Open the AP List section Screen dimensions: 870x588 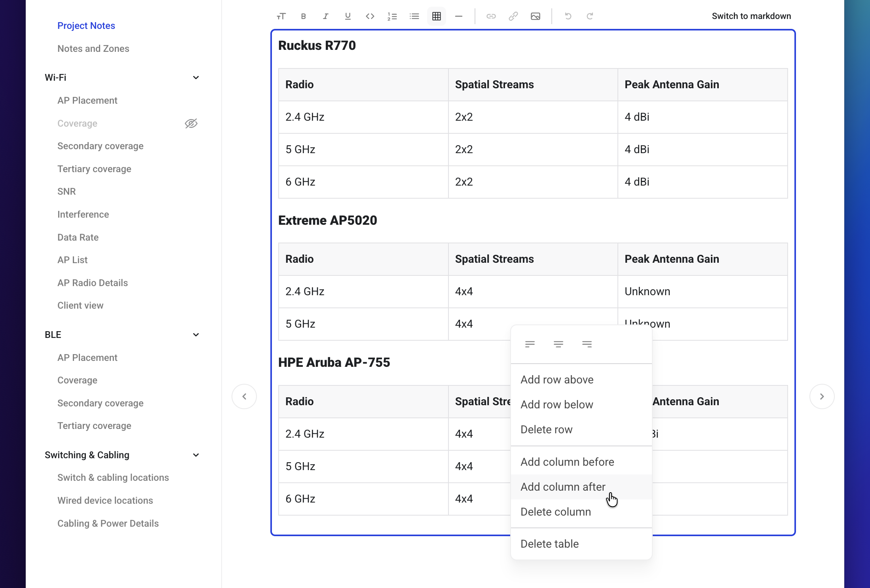coord(72,260)
